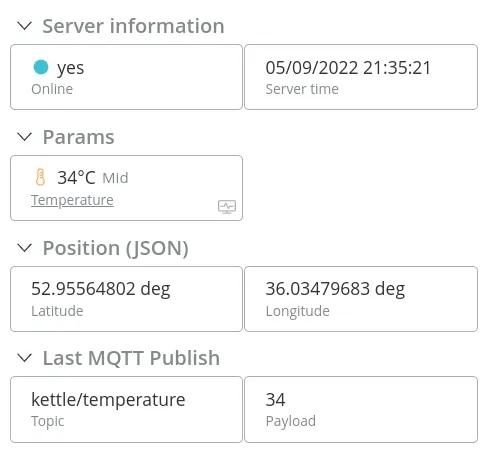Select the Payload card showing 34
This screenshot has width=501, height=461.
pyautogui.click(x=361, y=409)
